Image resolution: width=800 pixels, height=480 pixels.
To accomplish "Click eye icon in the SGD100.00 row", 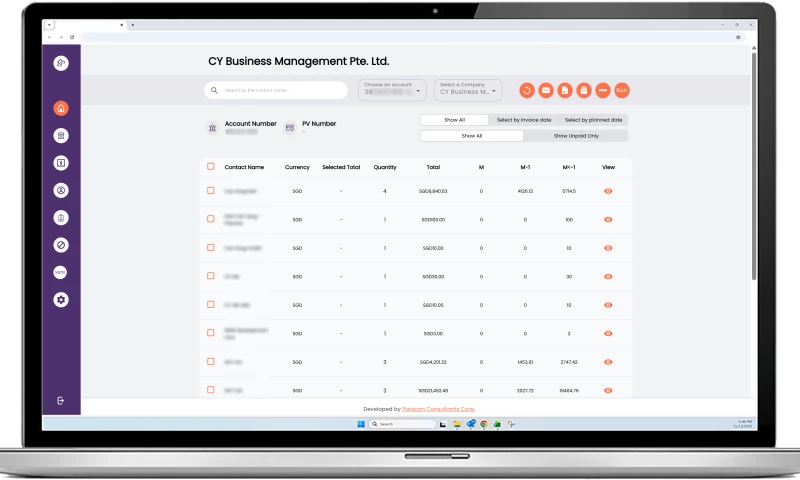I will point(608,220).
